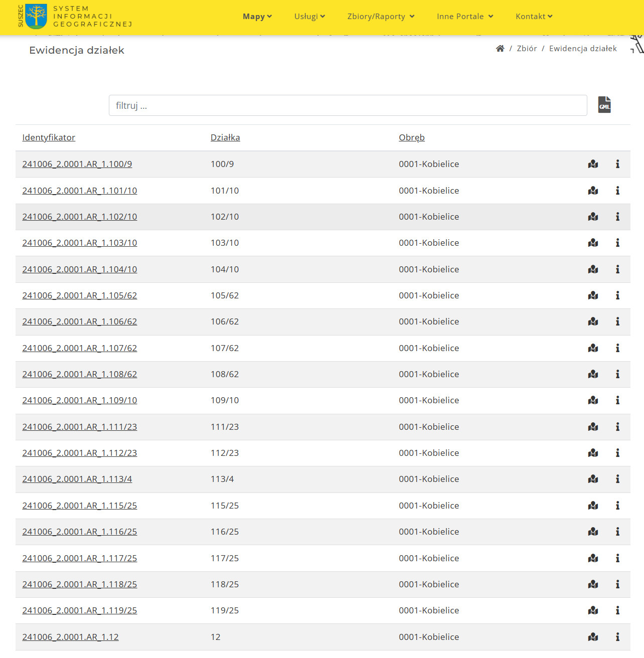
Task: Sort table by Identyfikator column
Action: click(x=49, y=137)
